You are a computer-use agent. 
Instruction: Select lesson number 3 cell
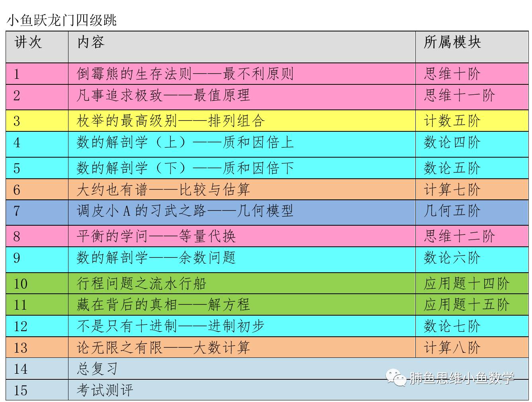tap(37, 121)
